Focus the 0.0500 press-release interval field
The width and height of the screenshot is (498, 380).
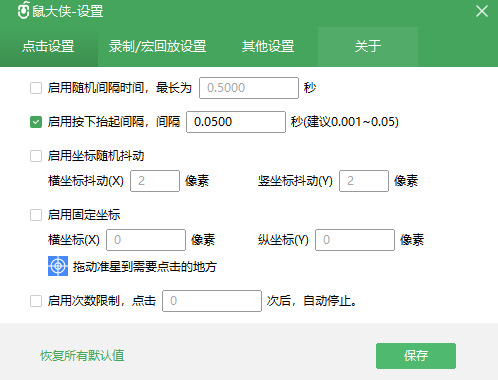click(x=236, y=122)
